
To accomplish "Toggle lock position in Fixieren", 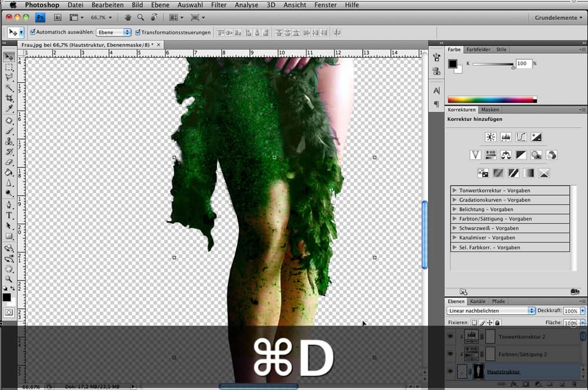I will pos(490,322).
